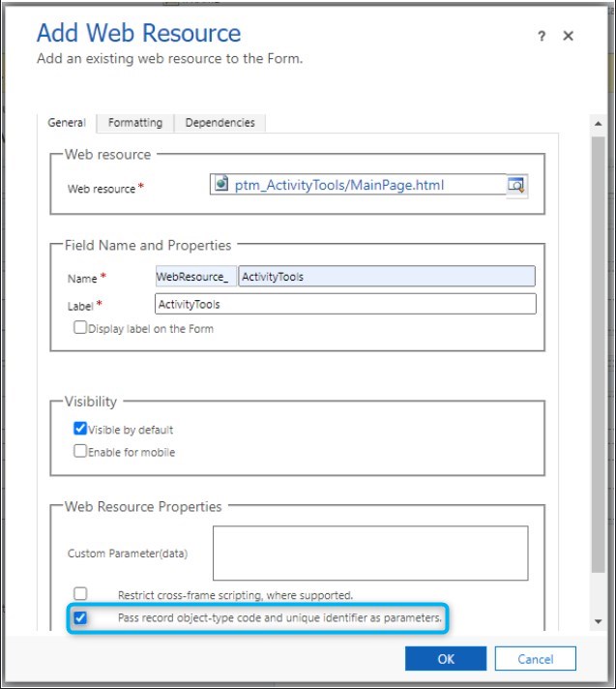Uncheck Visible by default

click(x=80, y=429)
